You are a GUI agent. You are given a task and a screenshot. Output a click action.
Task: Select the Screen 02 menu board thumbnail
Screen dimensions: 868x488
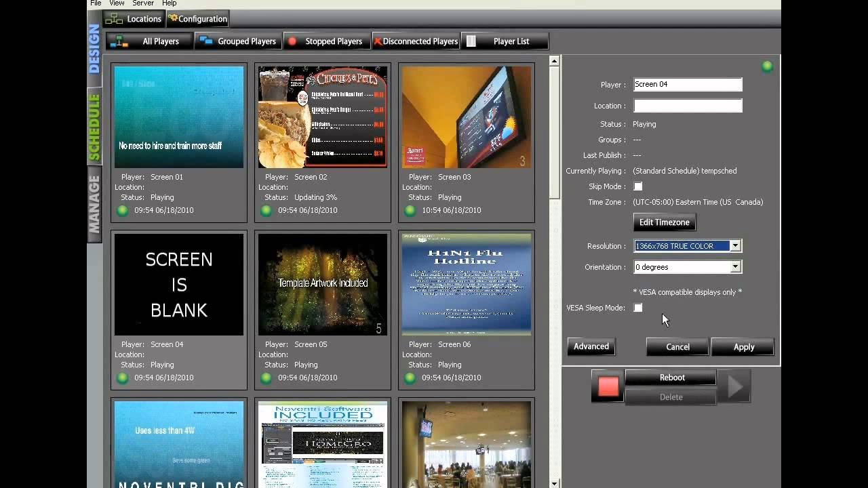coord(323,117)
